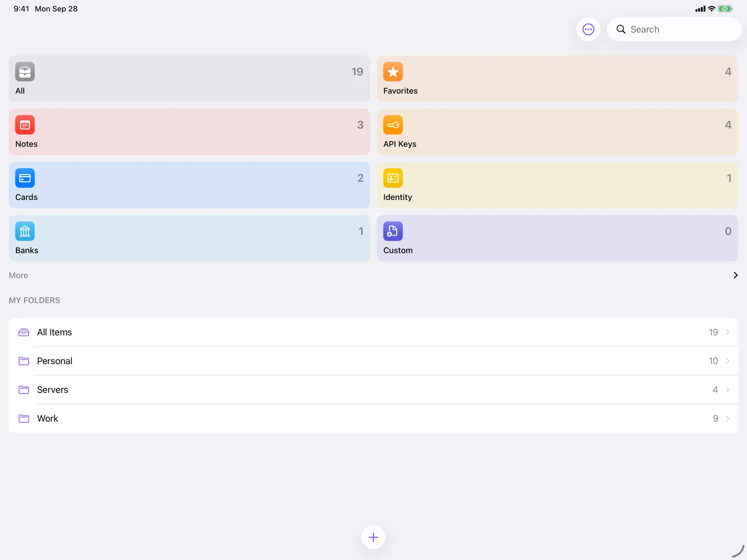Open the more options ellipsis button
Screen dimensions: 747x560
coord(588,29)
